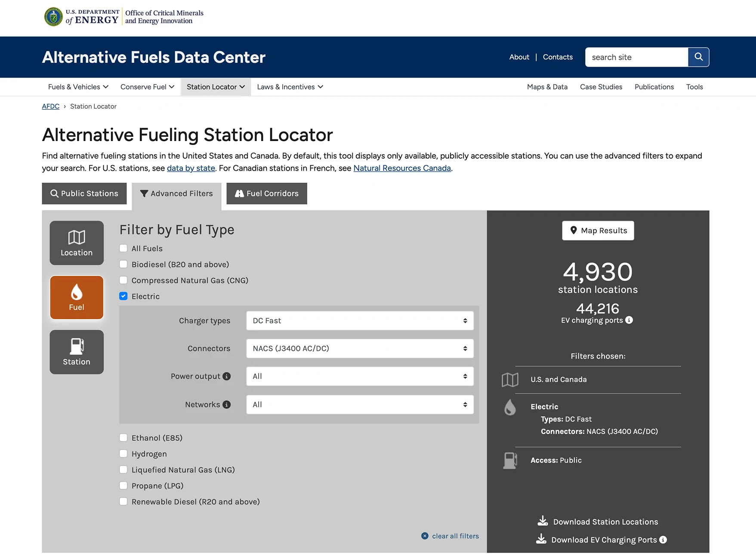The width and height of the screenshot is (756, 559).
Task: Check the Ethanol (E85) checkbox
Action: click(123, 437)
